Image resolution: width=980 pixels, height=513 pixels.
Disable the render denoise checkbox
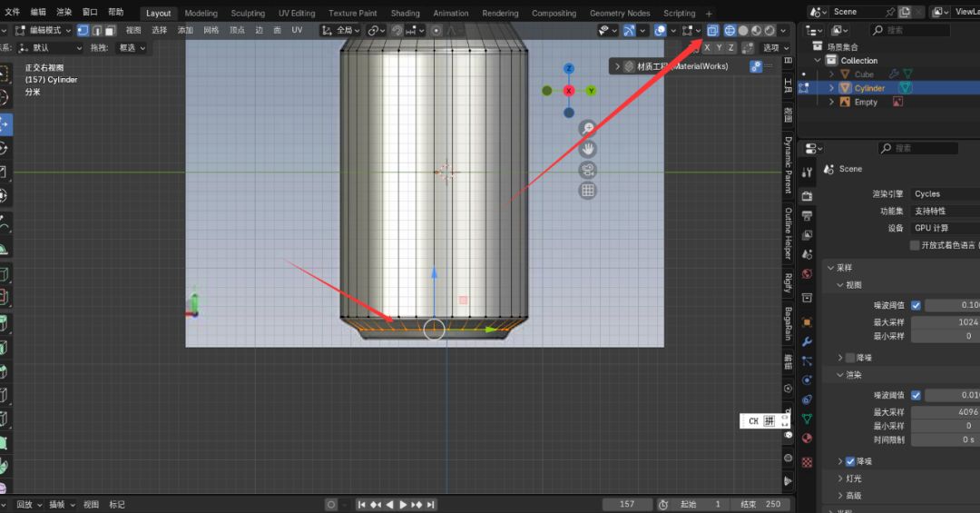(x=850, y=461)
